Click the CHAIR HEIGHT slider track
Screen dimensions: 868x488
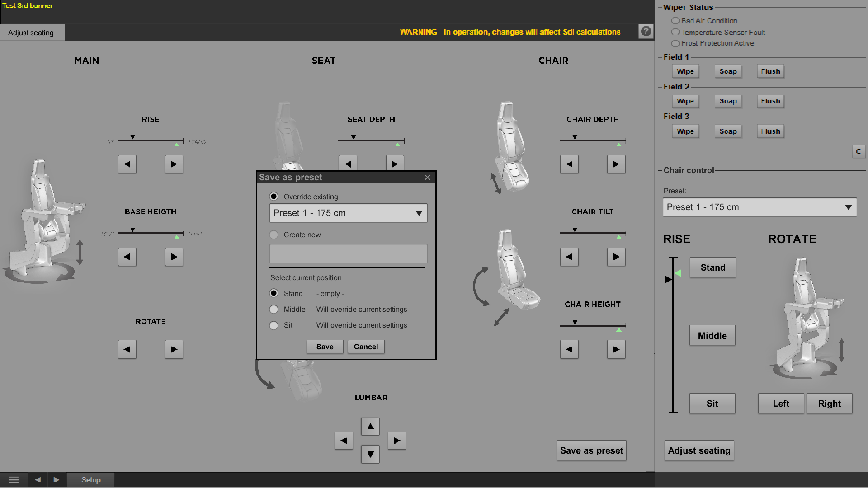click(593, 326)
